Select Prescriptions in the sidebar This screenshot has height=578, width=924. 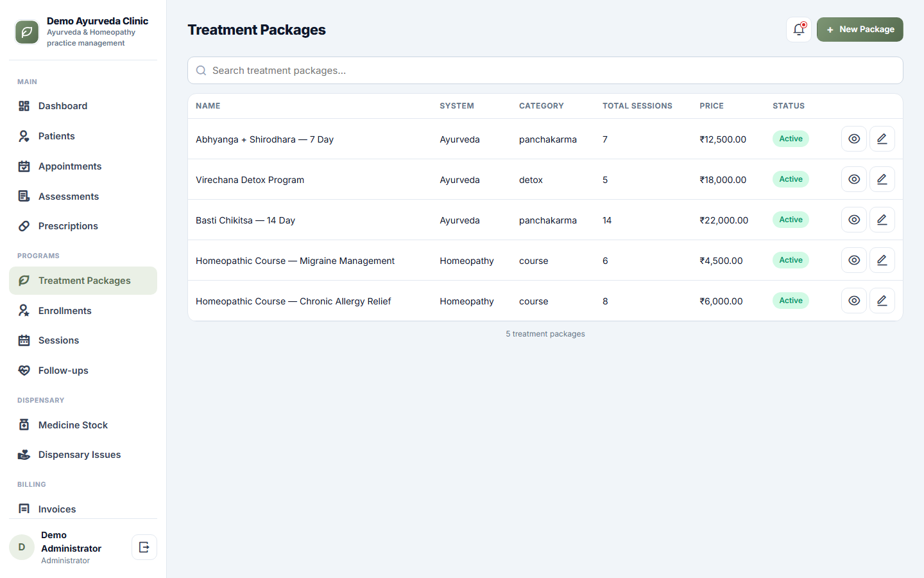(83, 226)
